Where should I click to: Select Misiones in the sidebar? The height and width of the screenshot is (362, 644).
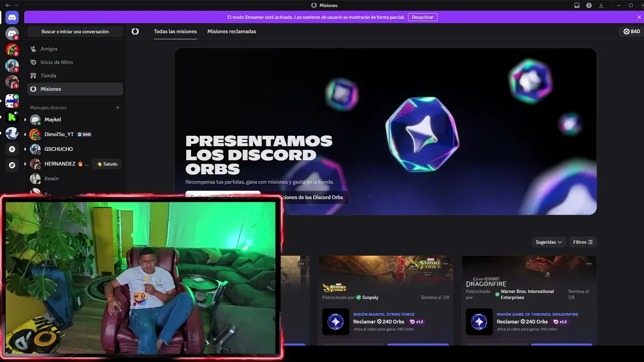point(75,89)
